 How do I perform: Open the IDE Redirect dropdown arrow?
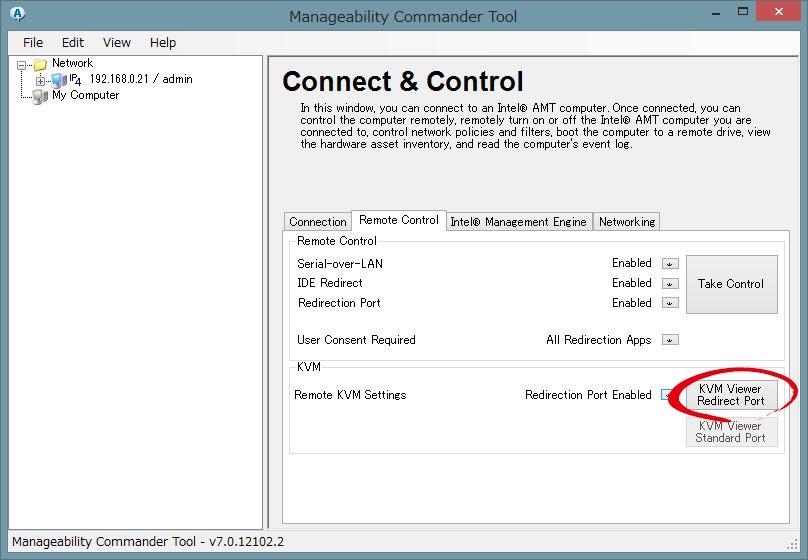click(670, 284)
